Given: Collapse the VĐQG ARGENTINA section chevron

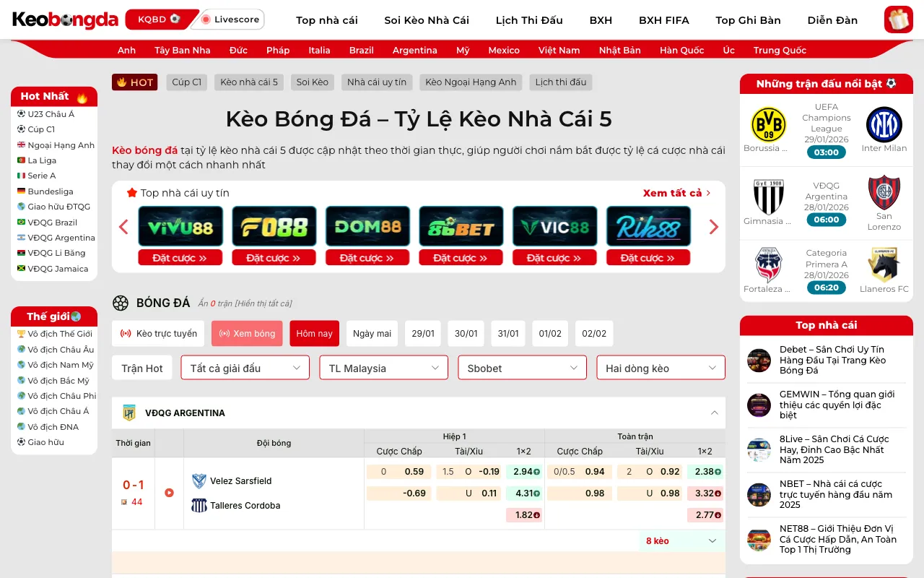Looking at the screenshot, I should (x=714, y=413).
